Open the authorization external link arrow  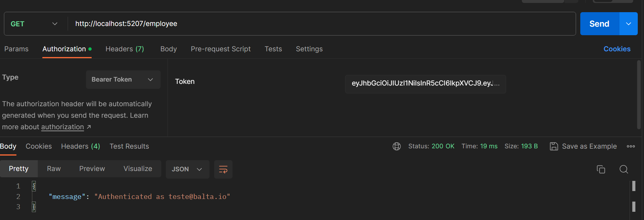click(x=89, y=127)
